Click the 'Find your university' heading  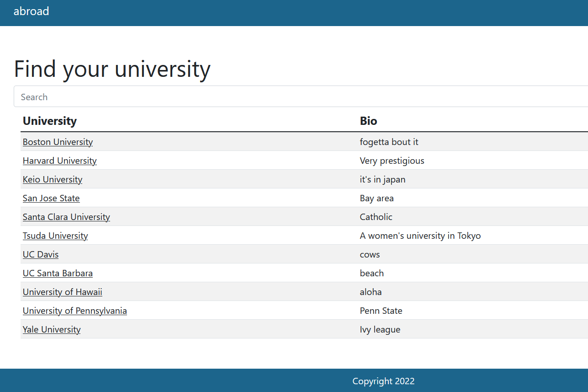(x=112, y=69)
